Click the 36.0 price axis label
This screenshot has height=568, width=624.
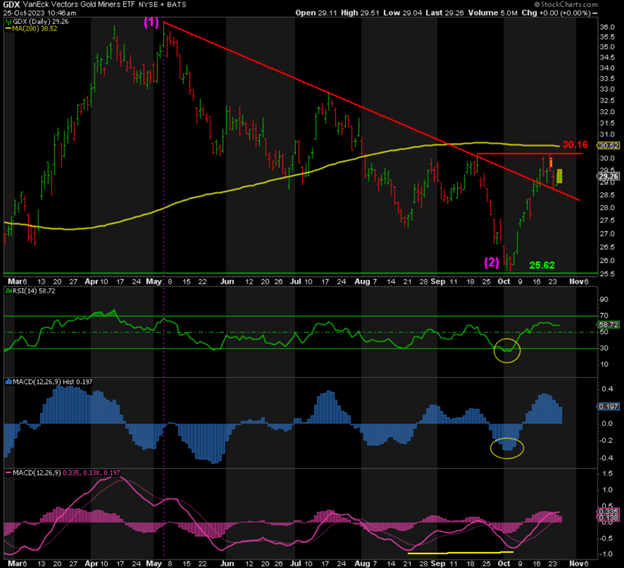(x=606, y=27)
